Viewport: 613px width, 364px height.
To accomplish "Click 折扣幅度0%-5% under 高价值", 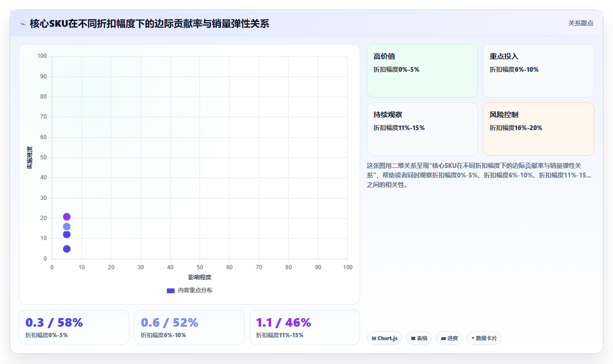I will pos(397,69).
